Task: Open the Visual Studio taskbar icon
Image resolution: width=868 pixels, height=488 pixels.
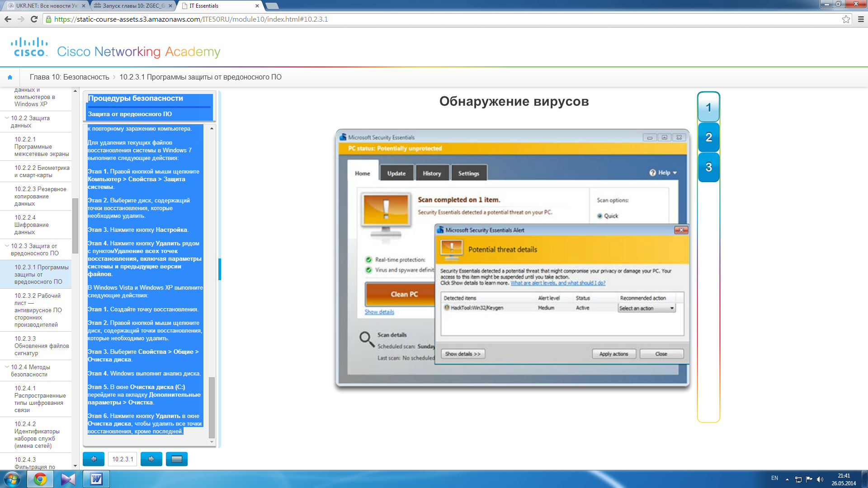Action: pos(68,479)
